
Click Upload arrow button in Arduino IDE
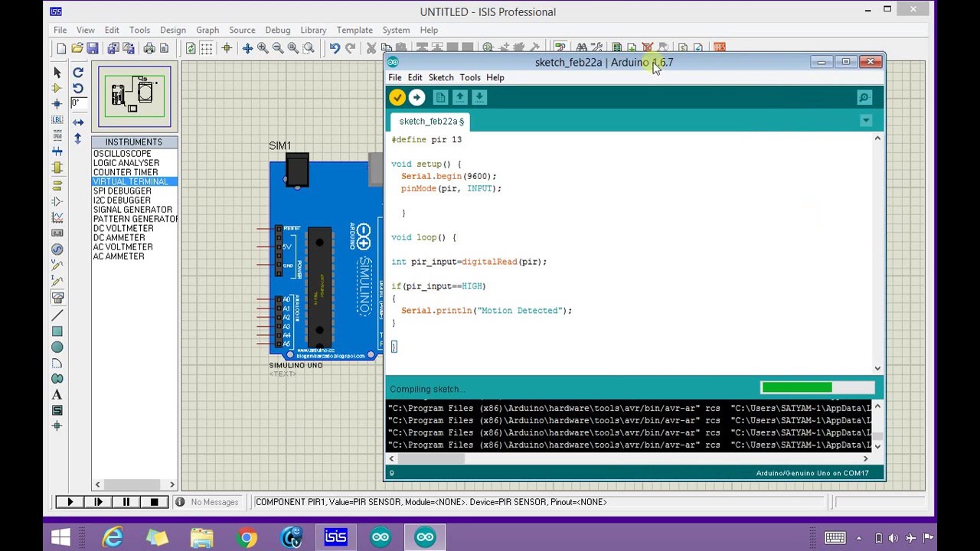coord(416,97)
